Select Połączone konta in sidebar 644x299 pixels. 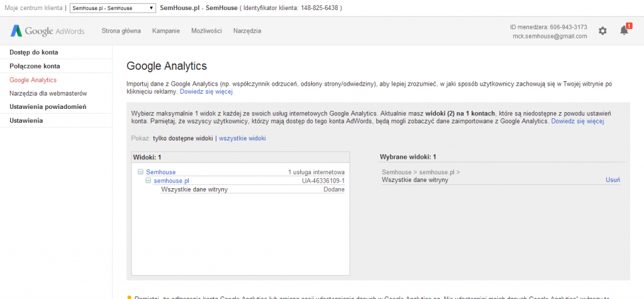[x=35, y=66]
